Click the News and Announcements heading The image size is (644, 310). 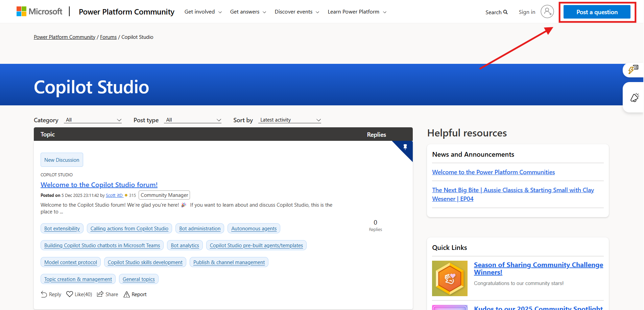[473, 154]
